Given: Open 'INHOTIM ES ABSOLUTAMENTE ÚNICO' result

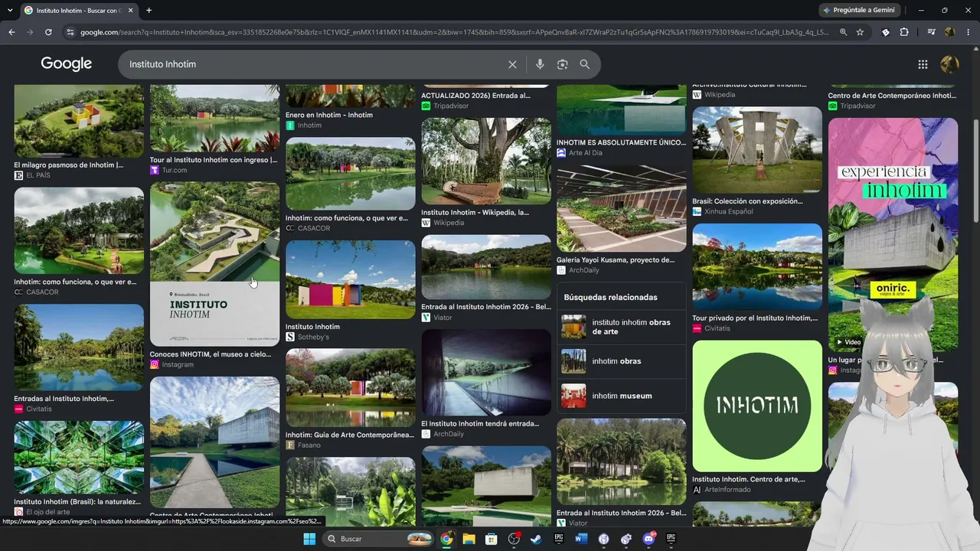Looking at the screenshot, I should (x=621, y=142).
